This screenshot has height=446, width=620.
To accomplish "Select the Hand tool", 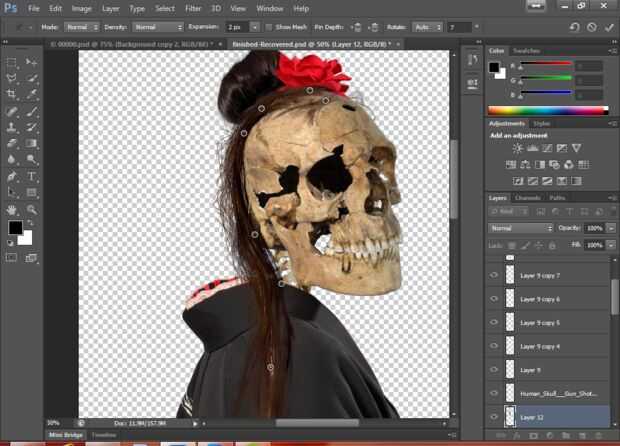I will point(12,210).
